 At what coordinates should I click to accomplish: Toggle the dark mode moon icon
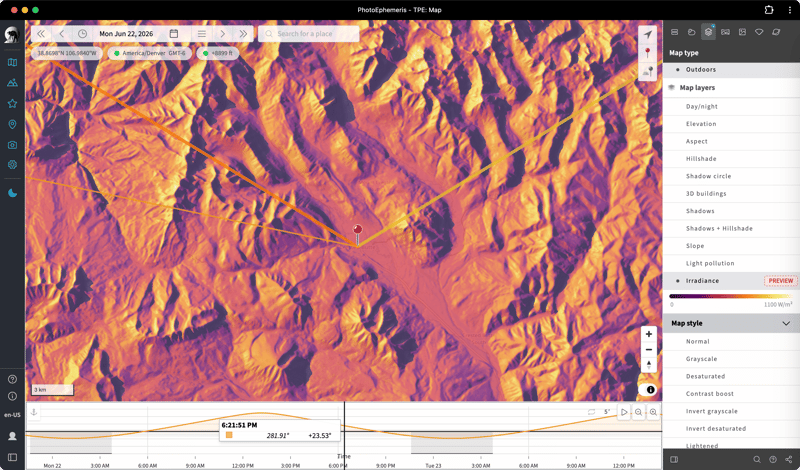[x=12, y=193]
